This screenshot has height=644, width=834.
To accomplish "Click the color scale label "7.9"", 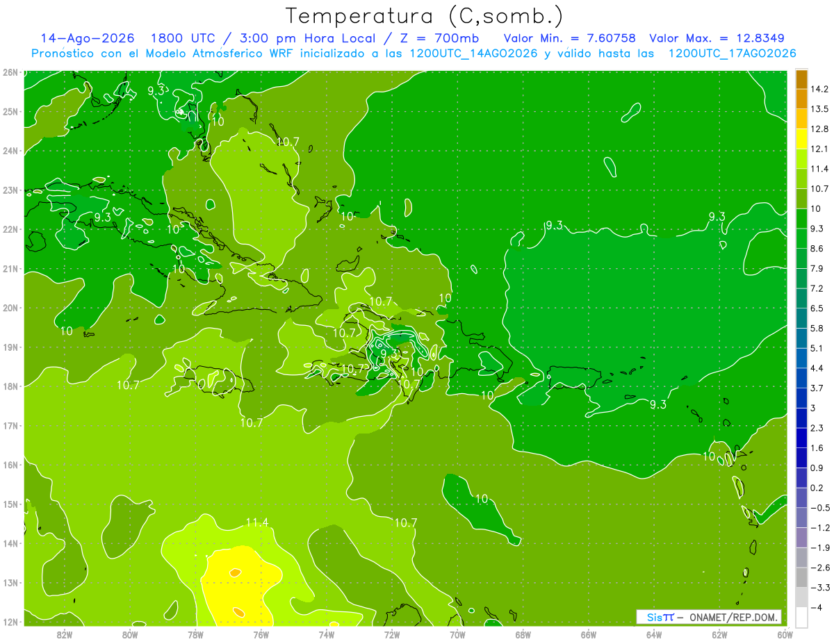I will [818, 268].
